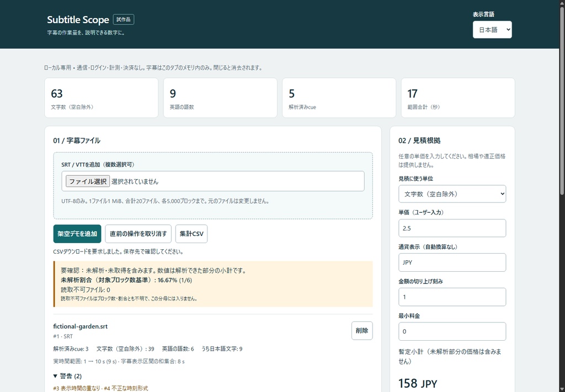Screen dimensions: 565x392
Task: Focus the 単価 unit price field
Action: pos(452,228)
